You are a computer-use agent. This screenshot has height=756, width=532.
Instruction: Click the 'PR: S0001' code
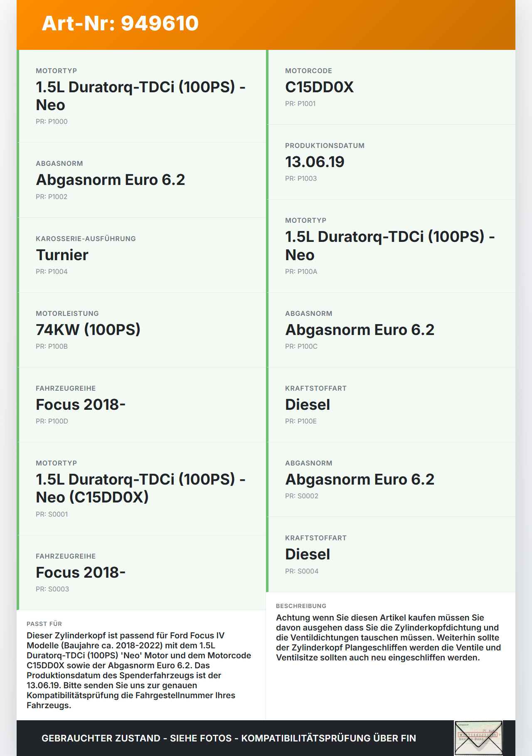click(52, 514)
